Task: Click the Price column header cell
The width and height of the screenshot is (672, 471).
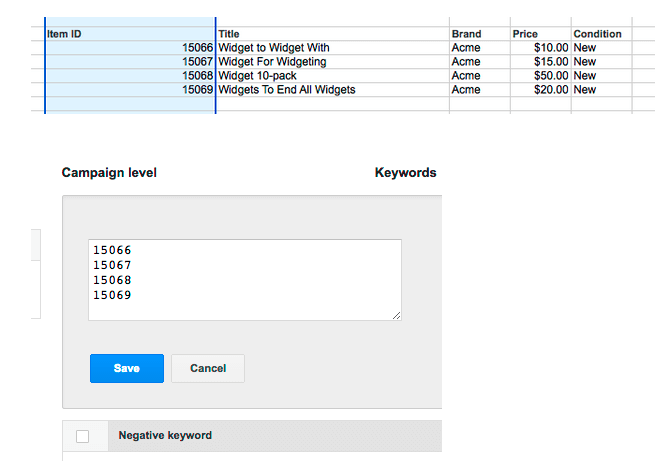Action: [x=540, y=34]
